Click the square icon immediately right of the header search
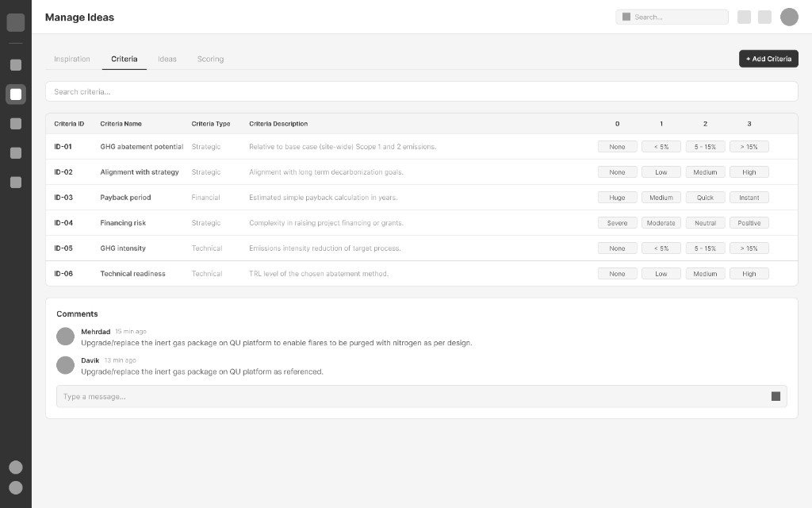This screenshot has width=812, height=508. [x=744, y=17]
